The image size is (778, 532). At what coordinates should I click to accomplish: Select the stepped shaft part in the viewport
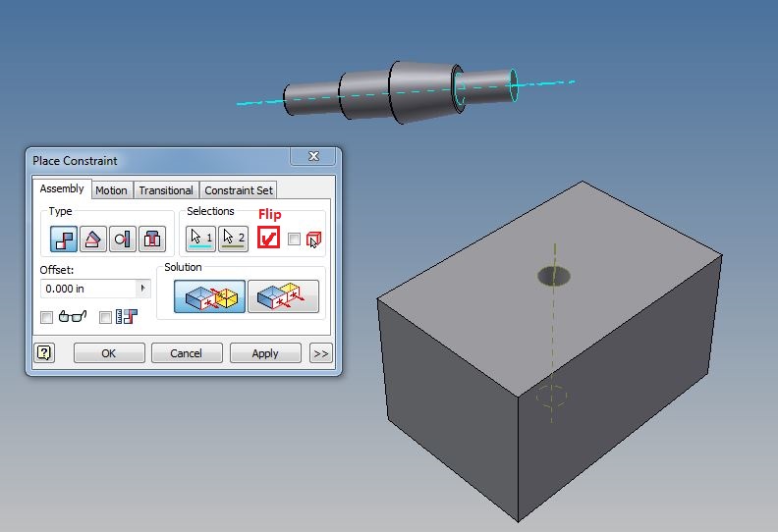click(401, 91)
